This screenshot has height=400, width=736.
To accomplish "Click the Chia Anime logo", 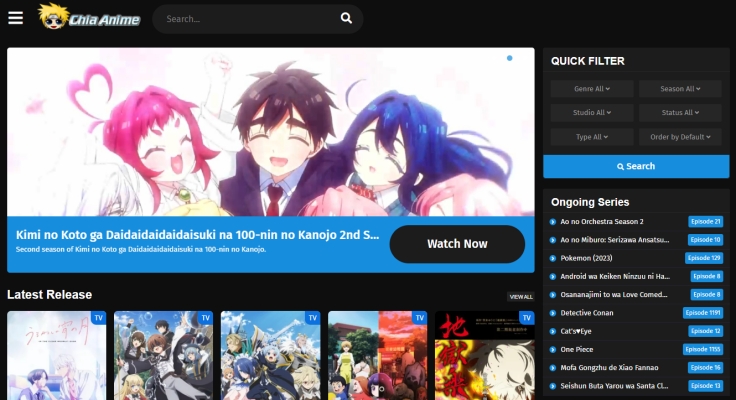I will tap(89, 17).
